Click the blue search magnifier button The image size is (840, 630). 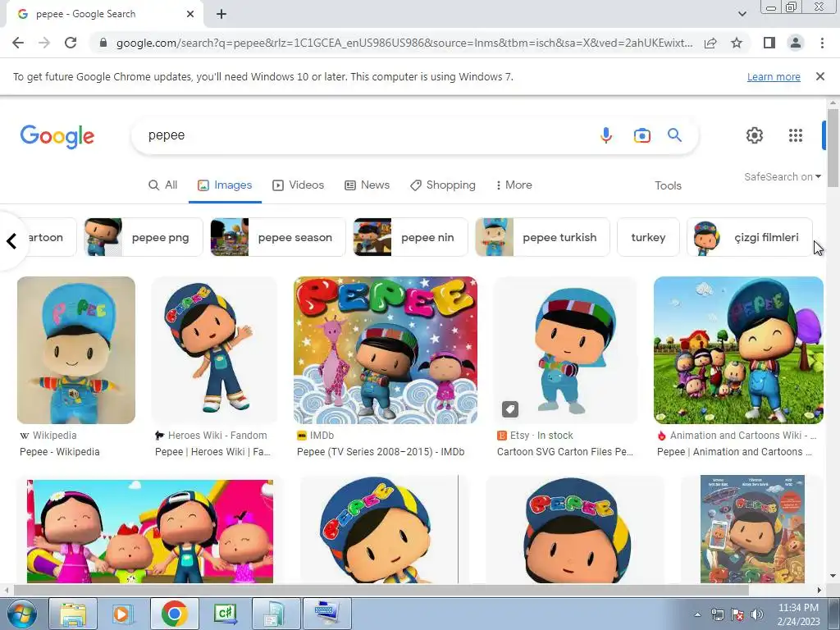(x=674, y=135)
